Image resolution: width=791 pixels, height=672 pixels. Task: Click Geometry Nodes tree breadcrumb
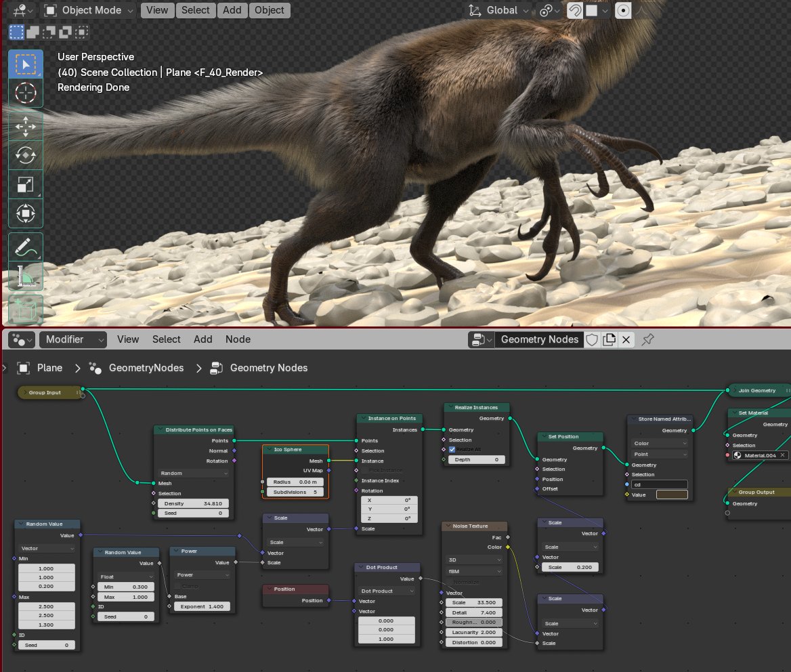pyautogui.click(x=268, y=369)
